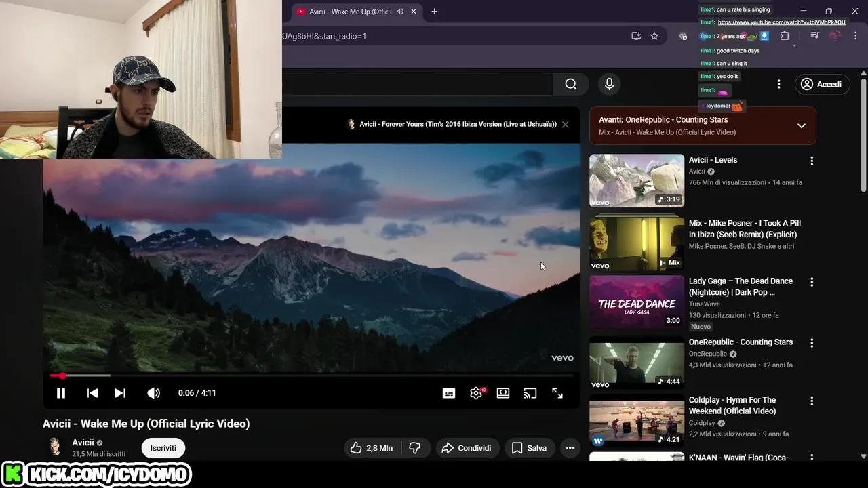
Task: Go to the previous video
Action: tap(93, 393)
